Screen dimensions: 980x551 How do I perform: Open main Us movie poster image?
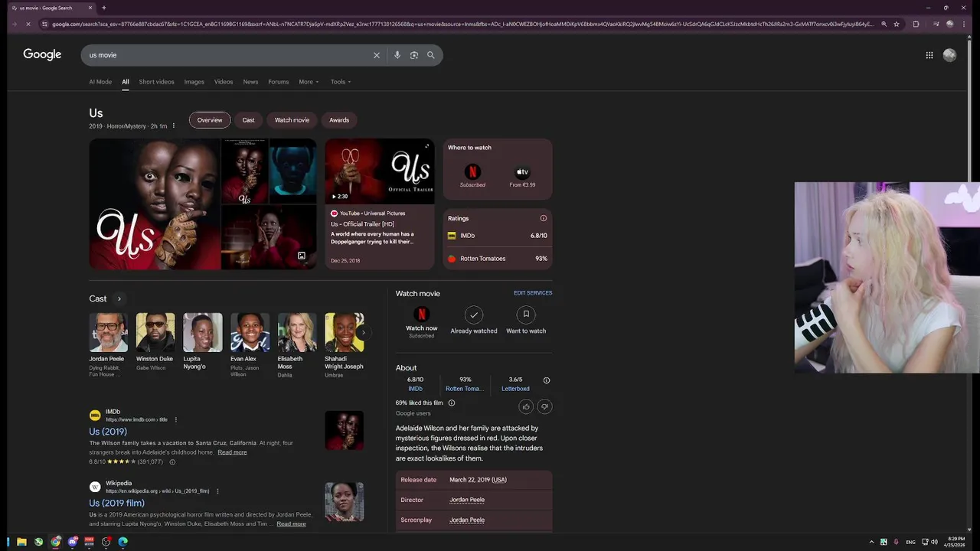pyautogui.click(x=155, y=204)
